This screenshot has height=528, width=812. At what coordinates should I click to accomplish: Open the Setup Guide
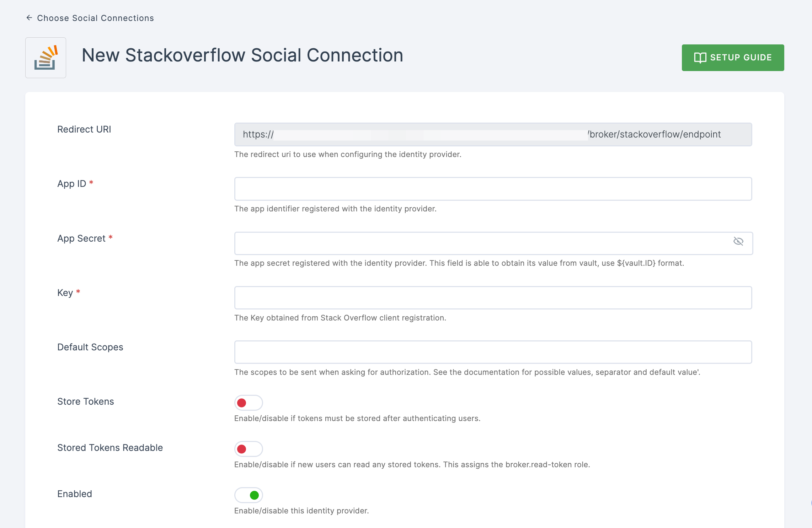733,58
